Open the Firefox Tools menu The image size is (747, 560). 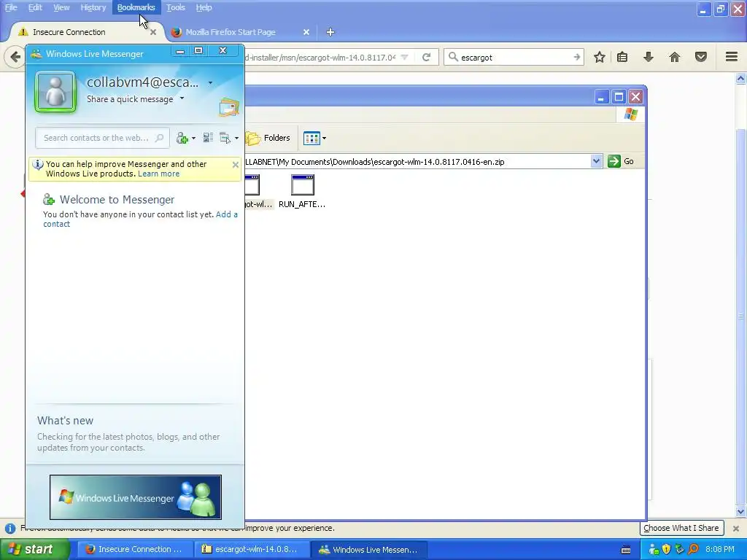point(175,7)
